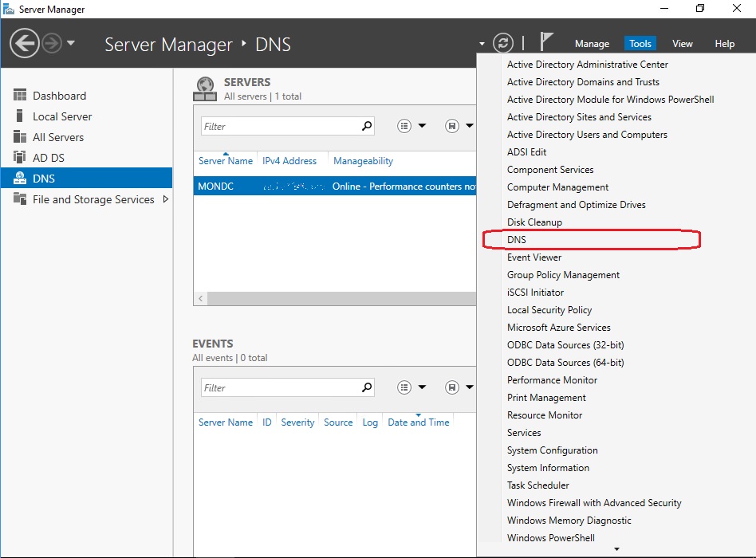This screenshot has width=756, height=558.
Task: Open Event Viewer from Tools menu
Action: pyautogui.click(x=534, y=257)
